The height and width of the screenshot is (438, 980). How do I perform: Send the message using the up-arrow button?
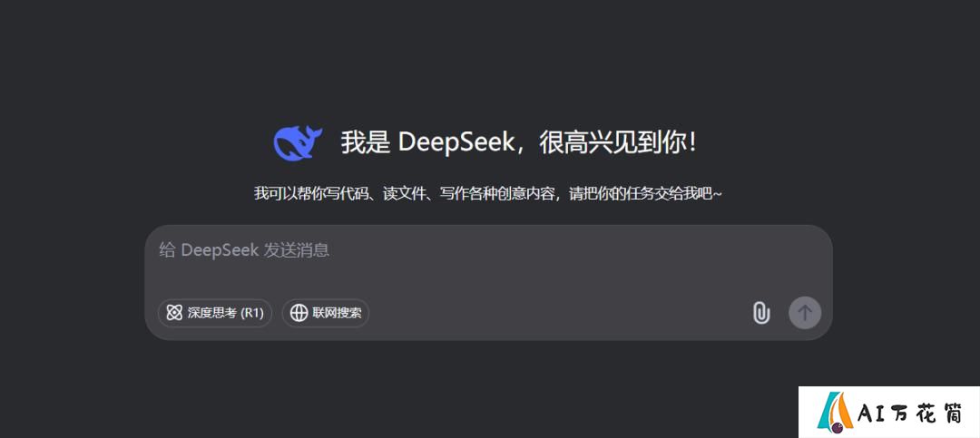[804, 313]
